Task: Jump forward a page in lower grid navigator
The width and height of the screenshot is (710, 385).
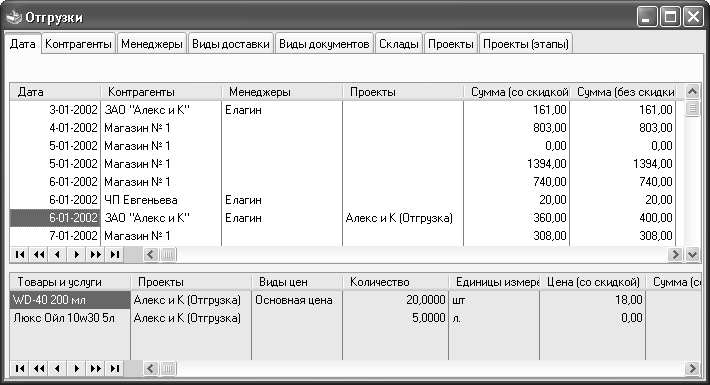Action: [x=96, y=368]
